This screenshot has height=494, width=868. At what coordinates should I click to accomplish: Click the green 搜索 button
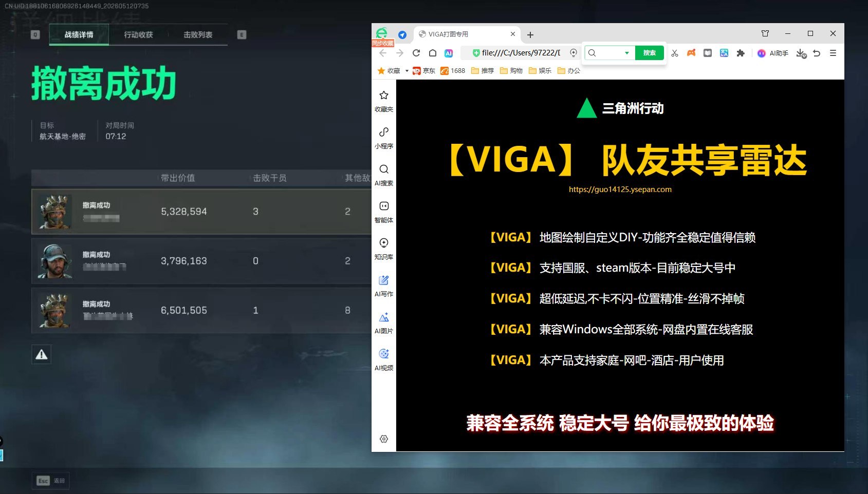pyautogui.click(x=650, y=53)
